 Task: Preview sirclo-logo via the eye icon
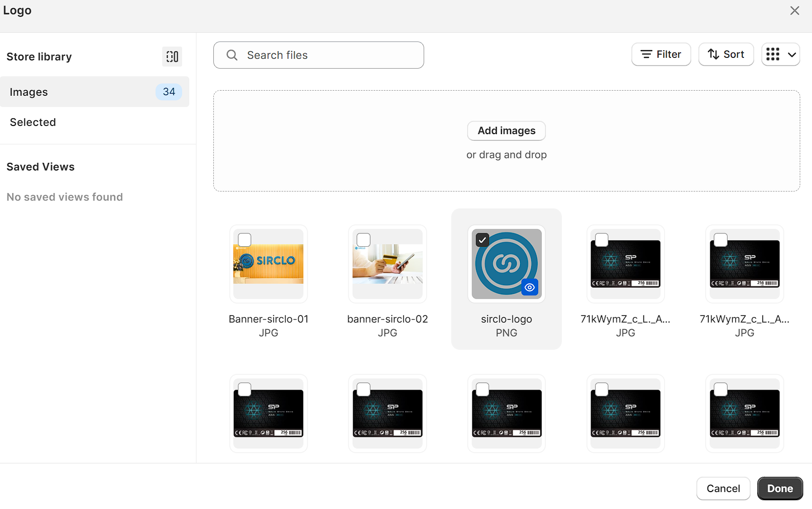click(530, 287)
